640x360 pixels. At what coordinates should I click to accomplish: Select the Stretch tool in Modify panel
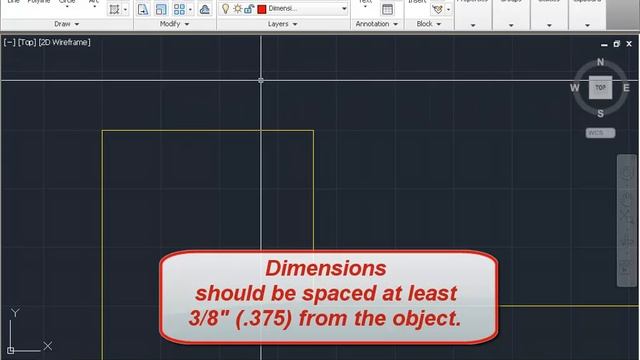pos(143,9)
